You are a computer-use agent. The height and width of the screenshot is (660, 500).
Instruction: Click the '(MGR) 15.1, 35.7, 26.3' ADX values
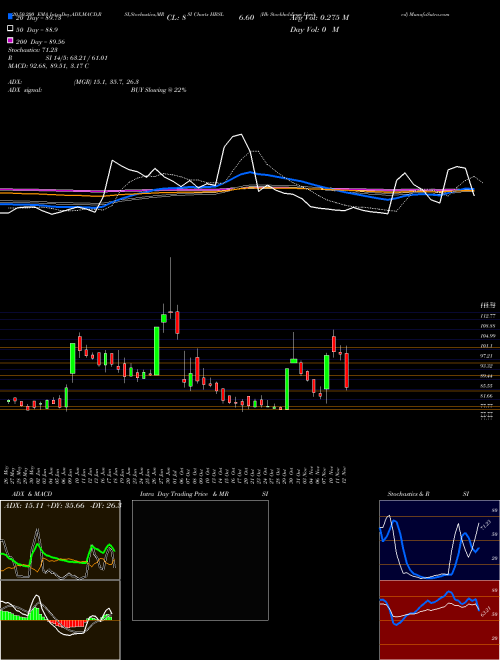tap(106, 82)
